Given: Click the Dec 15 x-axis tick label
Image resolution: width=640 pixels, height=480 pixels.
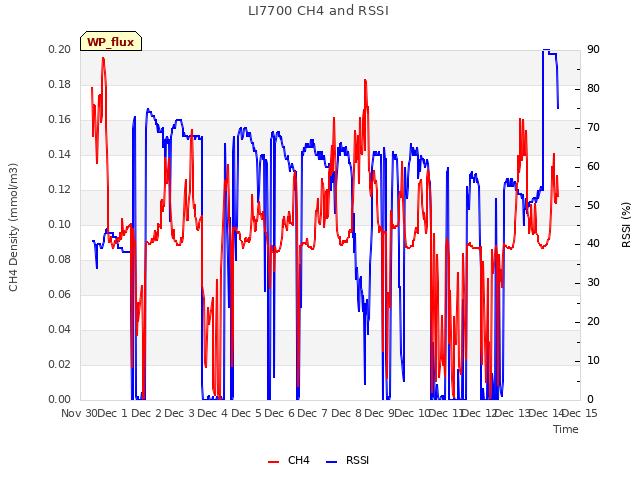Looking at the screenshot, I should click(580, 413).
